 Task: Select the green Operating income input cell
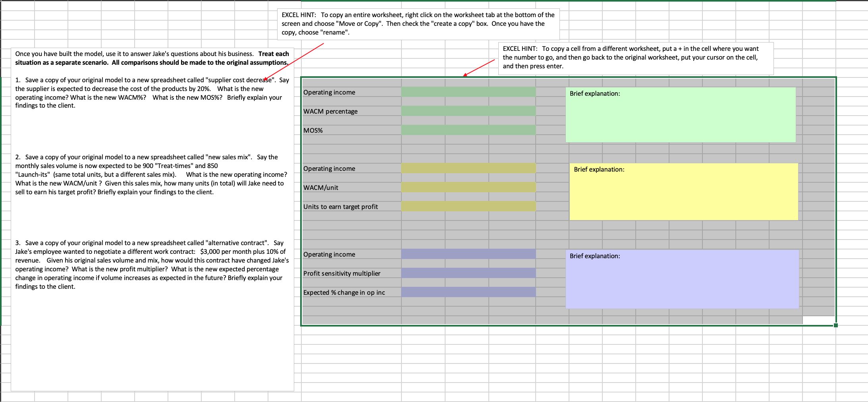pos(469,92)
